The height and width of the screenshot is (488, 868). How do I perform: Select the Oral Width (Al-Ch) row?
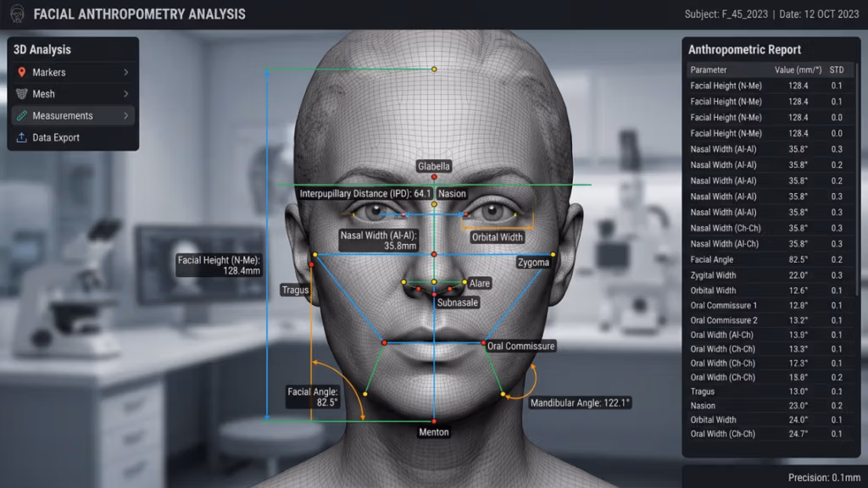[x=770, y=335]
